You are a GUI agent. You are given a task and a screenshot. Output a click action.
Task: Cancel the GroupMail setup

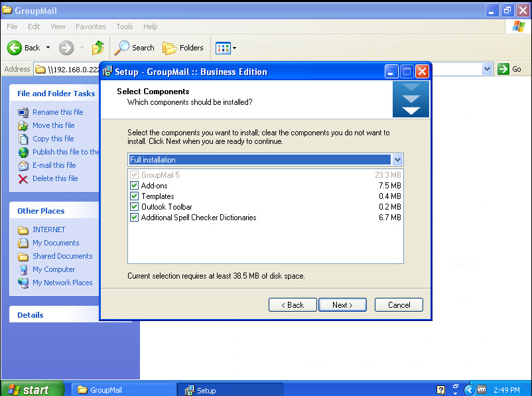point(399,305)
